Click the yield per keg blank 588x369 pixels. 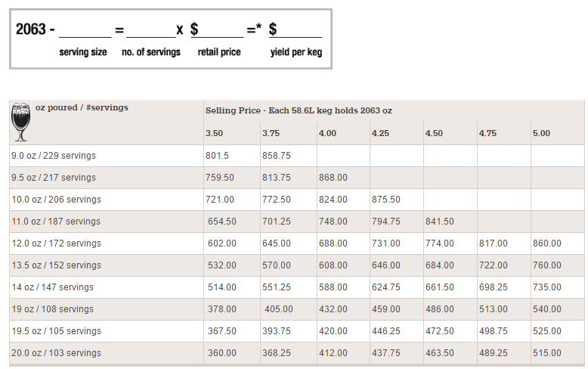[x=296, y=30]
